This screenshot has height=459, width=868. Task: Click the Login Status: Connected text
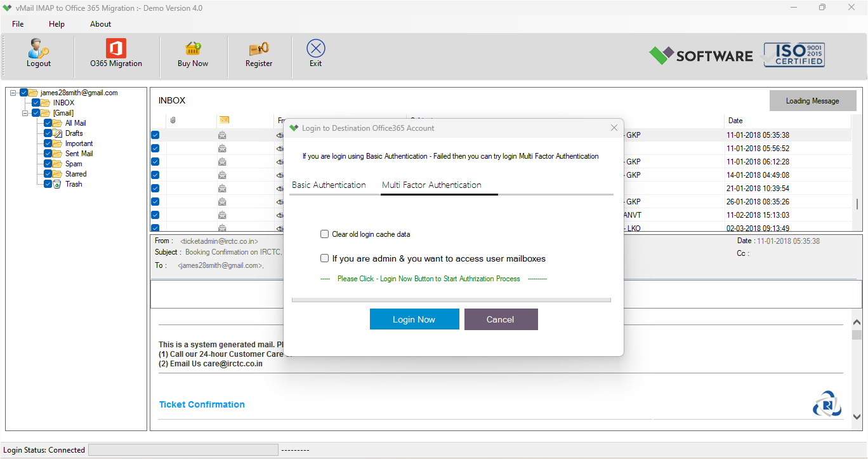[44, 450]
